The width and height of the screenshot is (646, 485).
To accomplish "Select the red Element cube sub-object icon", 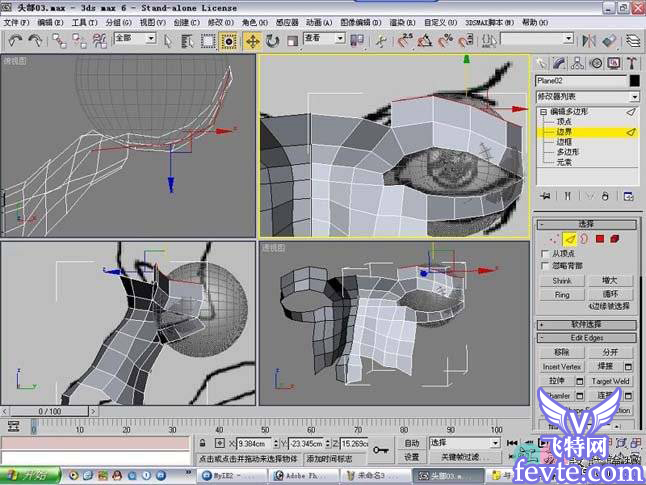I will click(615, 239).
